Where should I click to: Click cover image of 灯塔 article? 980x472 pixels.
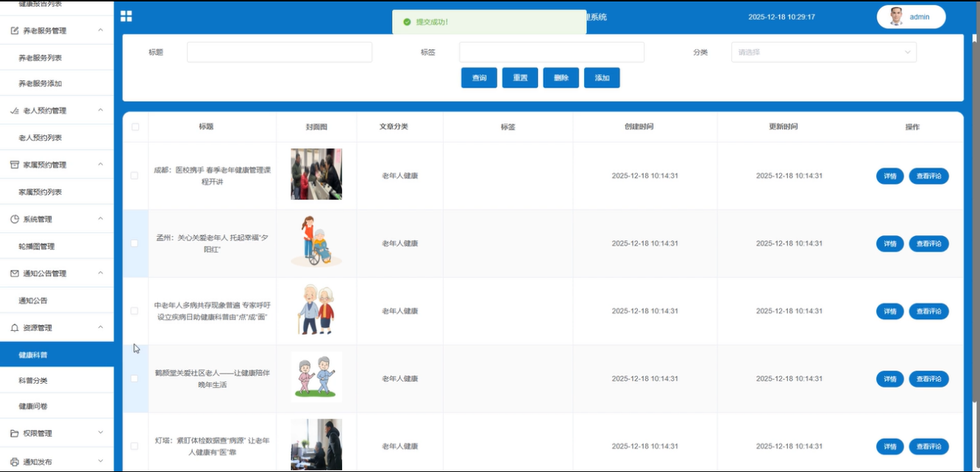tap(316, 445)
